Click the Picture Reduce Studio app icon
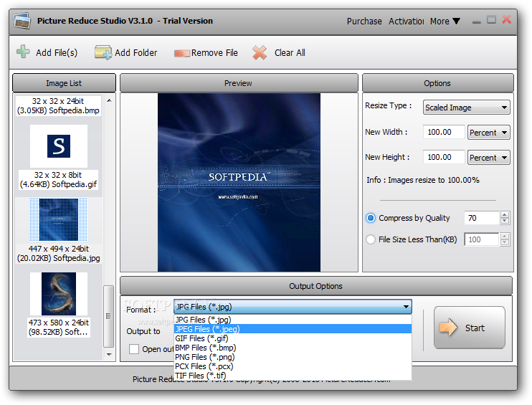 pyautogui.click(x=22, y=21)
